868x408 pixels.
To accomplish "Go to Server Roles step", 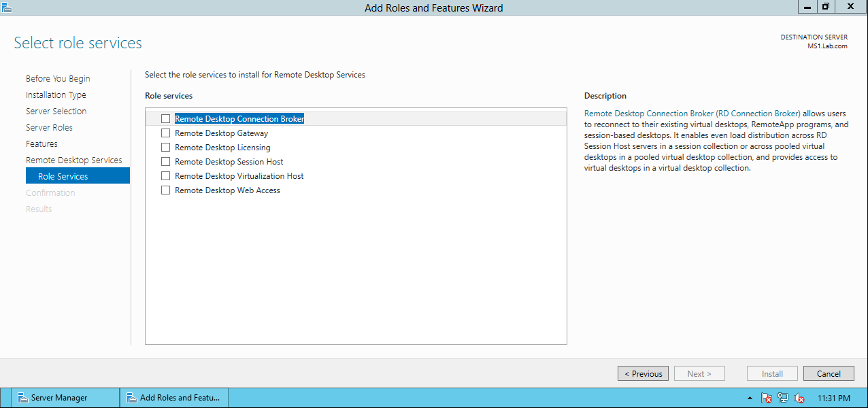I will point(49,127).
